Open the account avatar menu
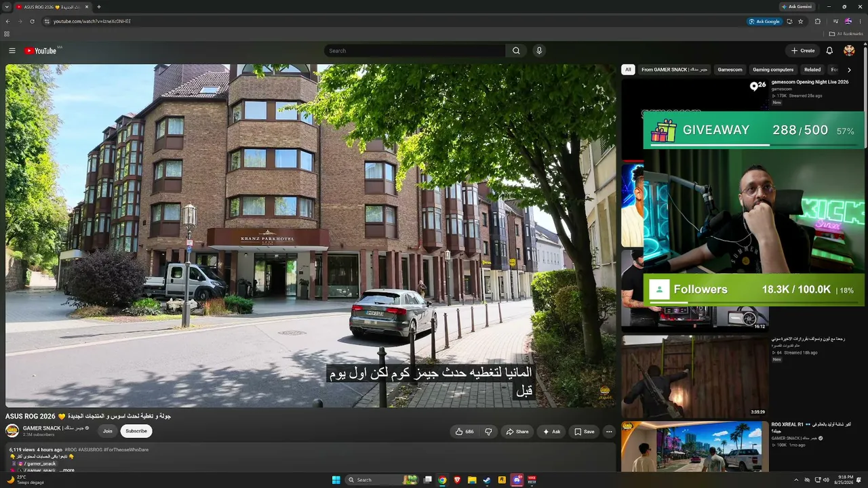The height and width of the screenshot is (488, 868). click(x=849, y=51)
